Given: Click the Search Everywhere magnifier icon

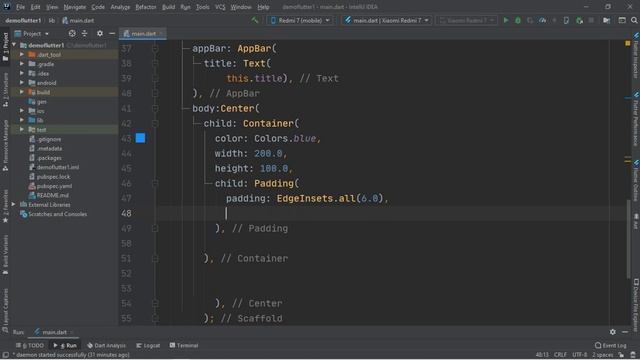Looking at the screenshot, I should [634, 20].
